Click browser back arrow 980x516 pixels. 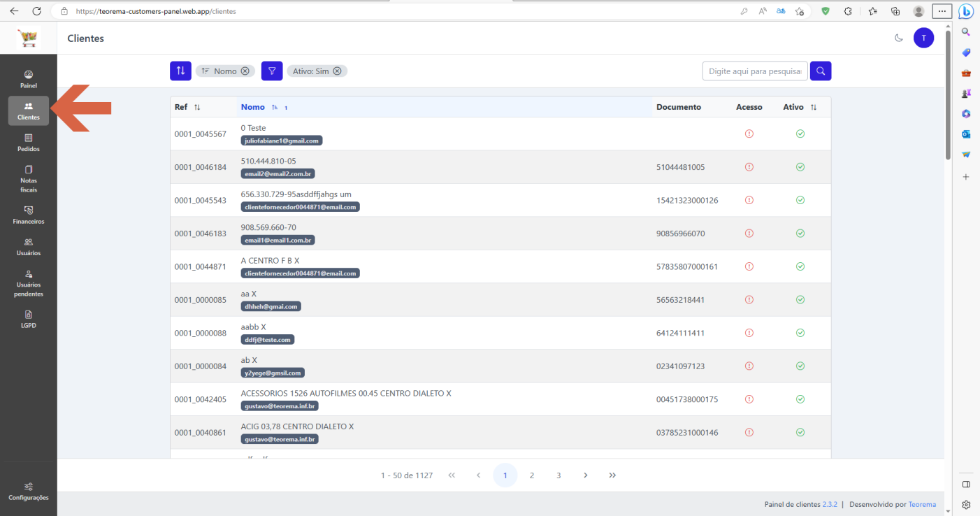click(x=14, y=11)
